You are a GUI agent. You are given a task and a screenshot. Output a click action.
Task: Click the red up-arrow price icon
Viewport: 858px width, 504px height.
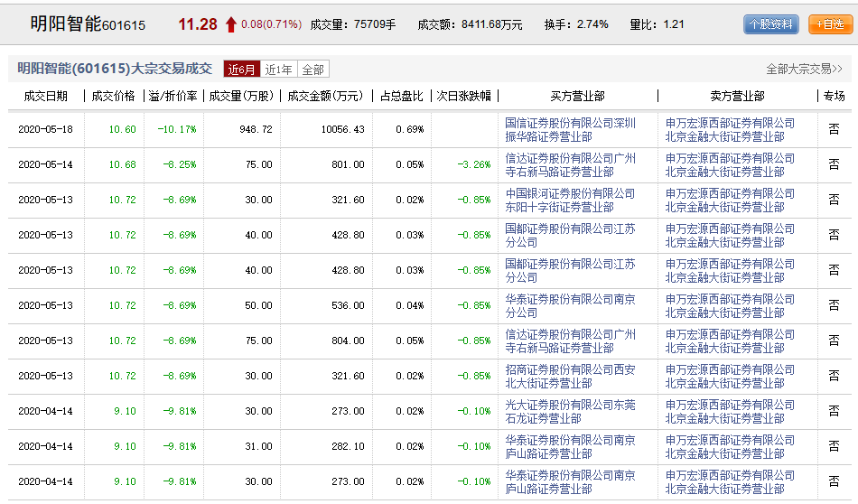pos(231,24)
